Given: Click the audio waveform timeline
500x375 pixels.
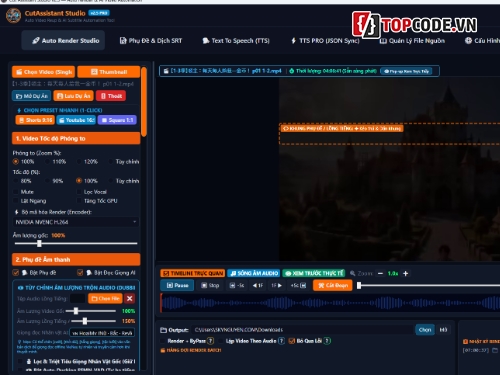Looking at the screenshot, I should [330, 303].
